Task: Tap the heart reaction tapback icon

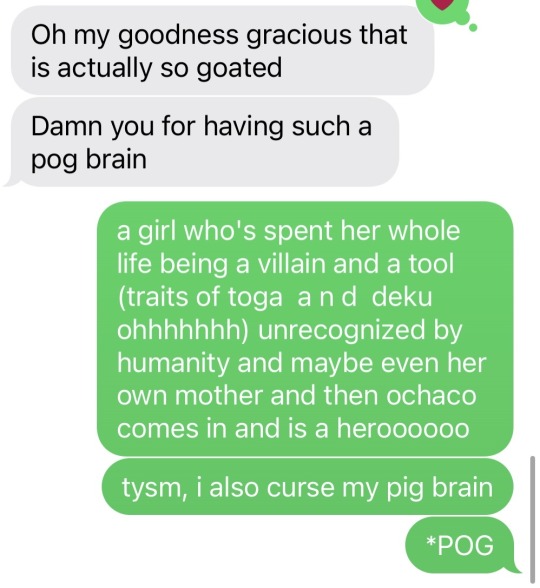Action: [x=443, y=4]
